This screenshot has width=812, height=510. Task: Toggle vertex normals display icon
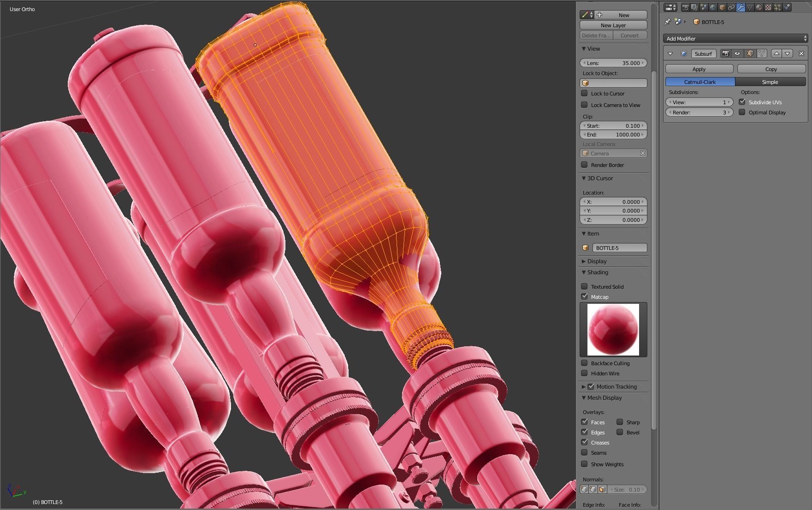coord(585,489)
